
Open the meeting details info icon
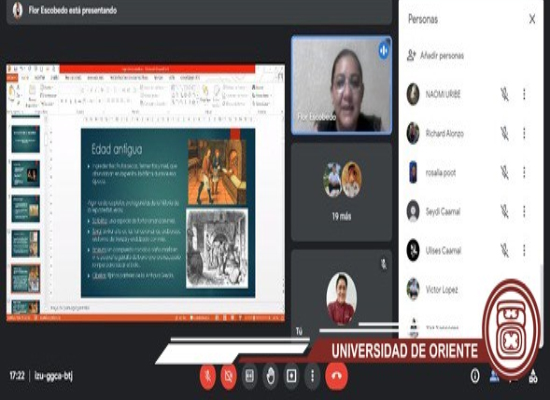pyautogui.click(x=475, y=376)
